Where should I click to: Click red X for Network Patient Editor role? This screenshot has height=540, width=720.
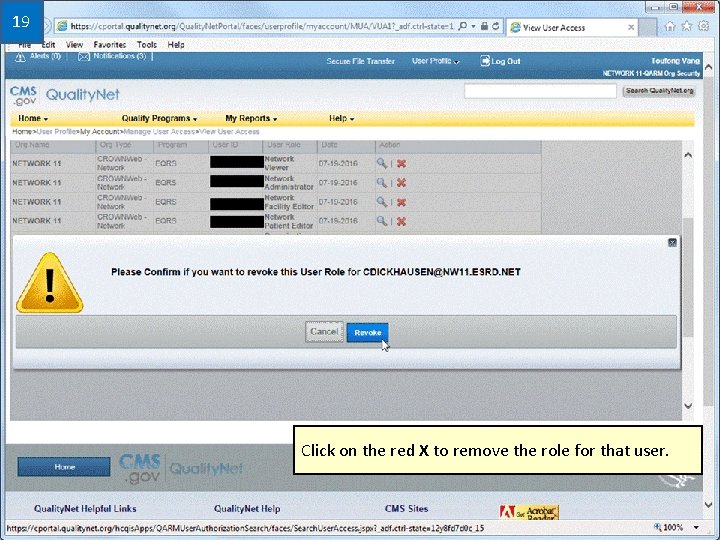pos(401,221)
